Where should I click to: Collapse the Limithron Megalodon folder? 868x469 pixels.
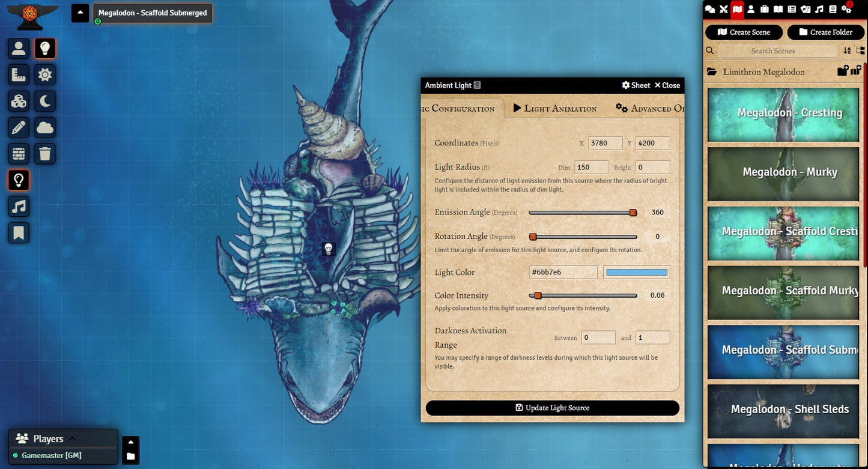763,72
